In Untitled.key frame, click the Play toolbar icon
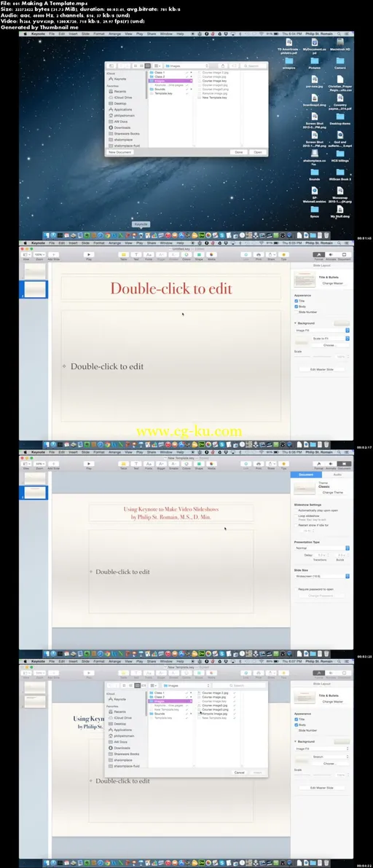This screenshot has width=373, height=868. click(89, 255)
